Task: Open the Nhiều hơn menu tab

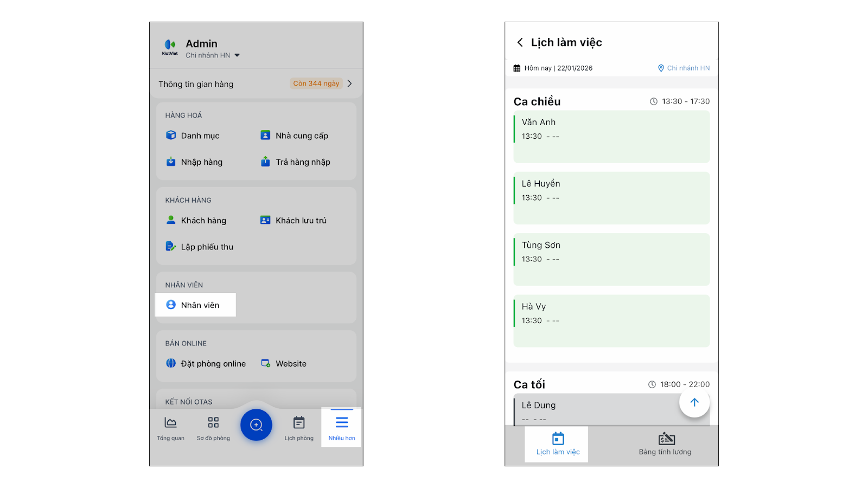Action: click(x=341, y=428)
